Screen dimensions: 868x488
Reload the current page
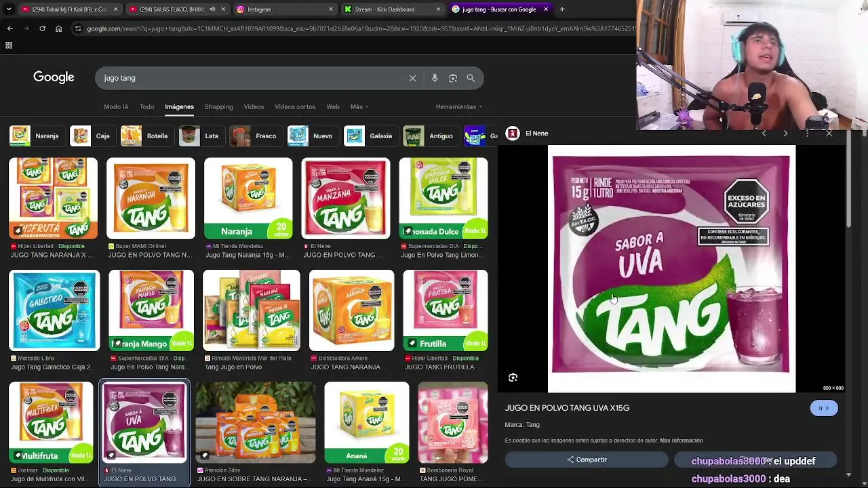coord(42,28)
